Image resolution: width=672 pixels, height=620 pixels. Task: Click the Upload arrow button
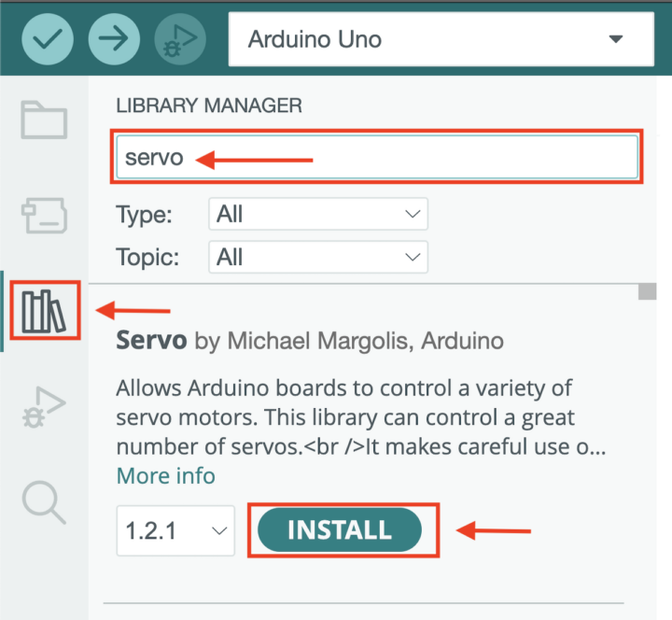114,39
